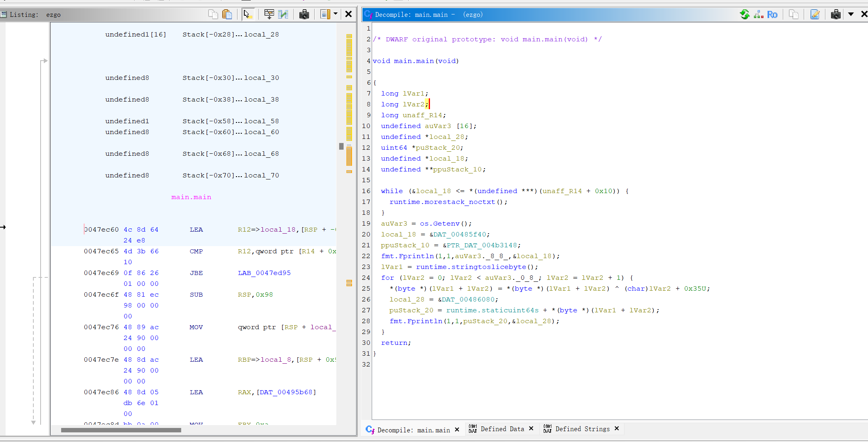Click local_70 stack variable row
Viewport: 868px width, 442px height.
(192, 175)
